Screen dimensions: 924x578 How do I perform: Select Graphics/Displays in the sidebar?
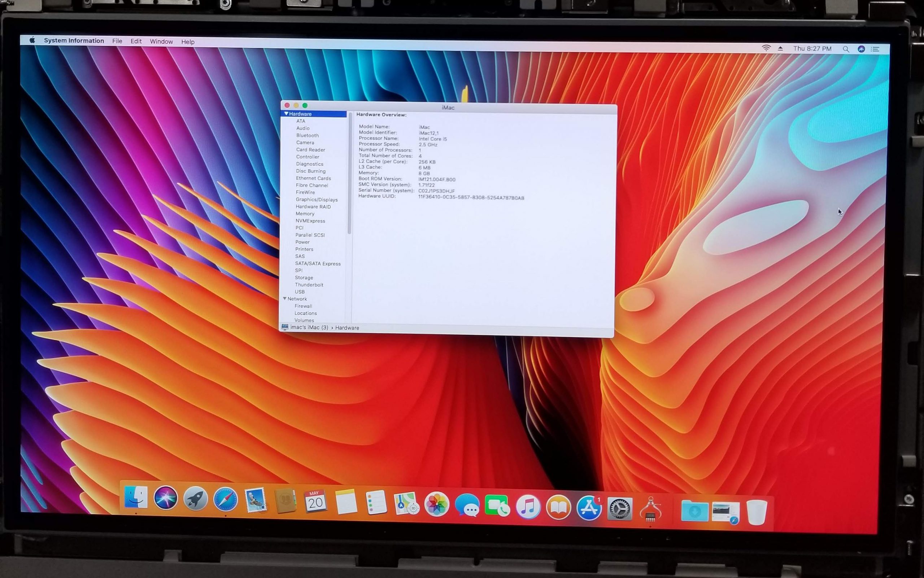[x=316, y=200]
